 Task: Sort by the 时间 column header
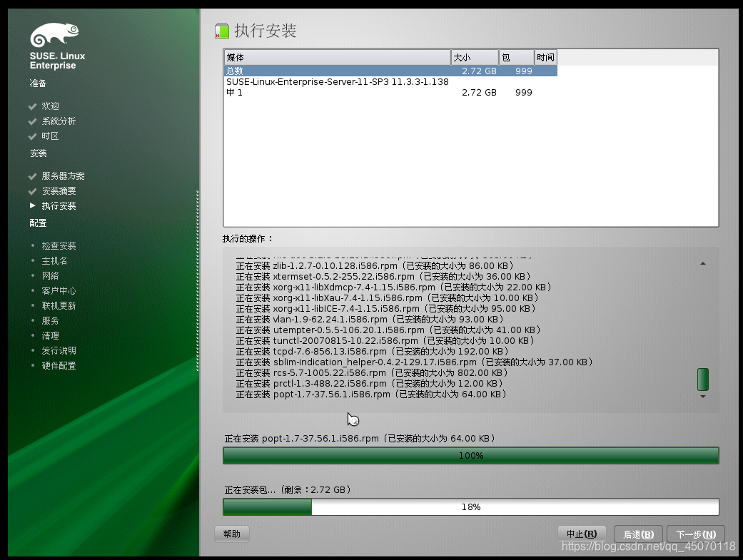click(546, 57)
